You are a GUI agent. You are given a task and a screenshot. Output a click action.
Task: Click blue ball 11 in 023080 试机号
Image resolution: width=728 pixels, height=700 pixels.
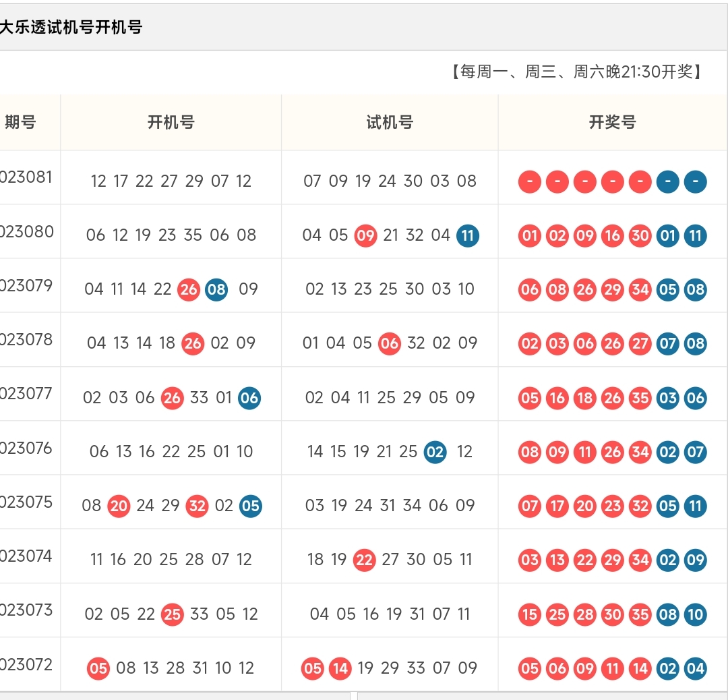[x=468, y=235]
